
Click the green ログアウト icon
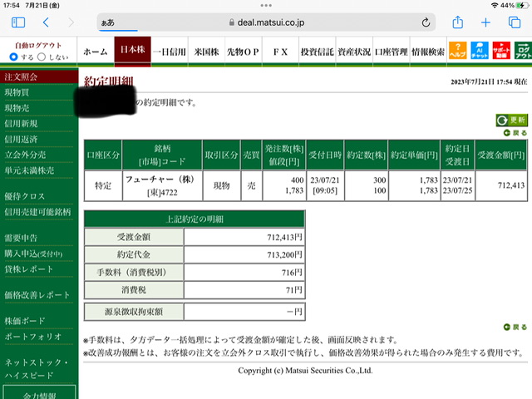pos(523,51)
